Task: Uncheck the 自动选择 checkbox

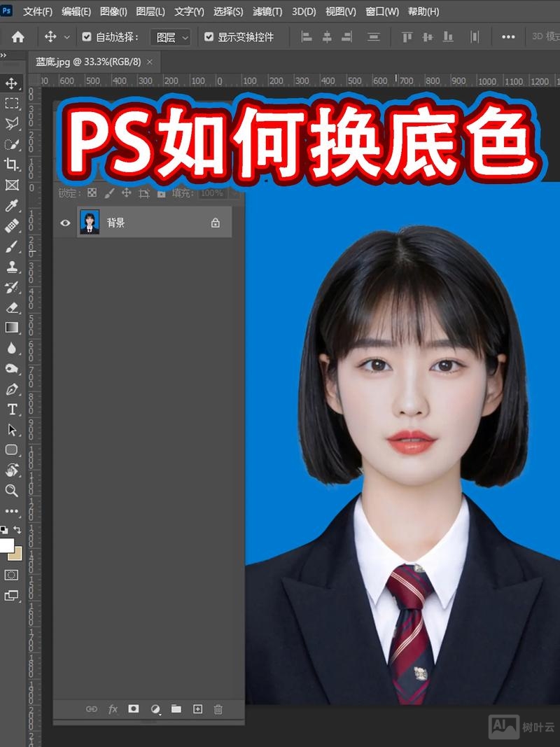Action: 85,36
